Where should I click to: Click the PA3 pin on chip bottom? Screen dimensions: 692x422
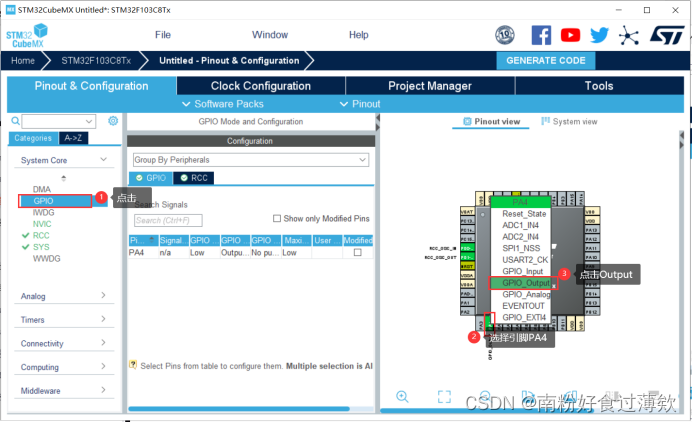(481, 324)
